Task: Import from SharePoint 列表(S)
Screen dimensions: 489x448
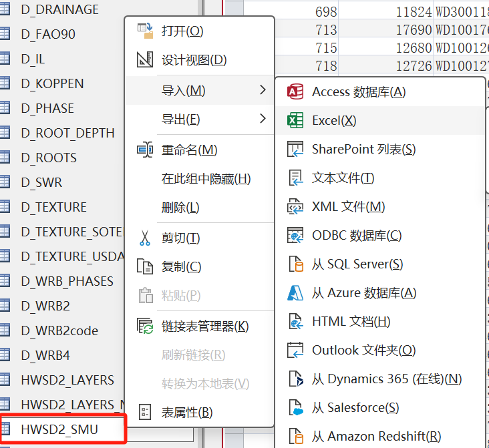Action: [x=380, y=149]
